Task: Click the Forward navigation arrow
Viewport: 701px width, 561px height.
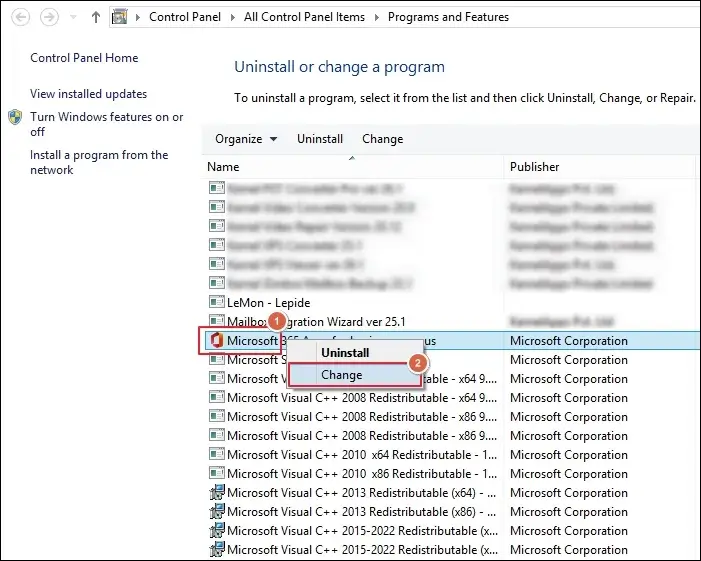Action: pos(49,17)
